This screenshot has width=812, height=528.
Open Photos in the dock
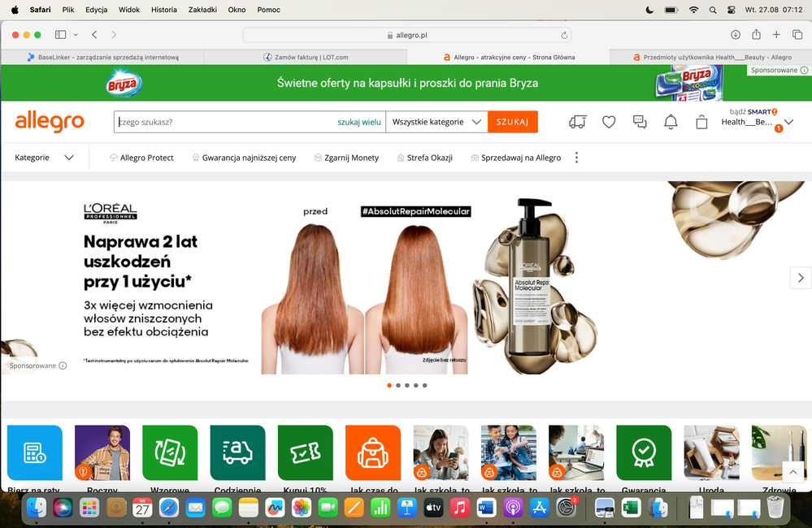302,509
